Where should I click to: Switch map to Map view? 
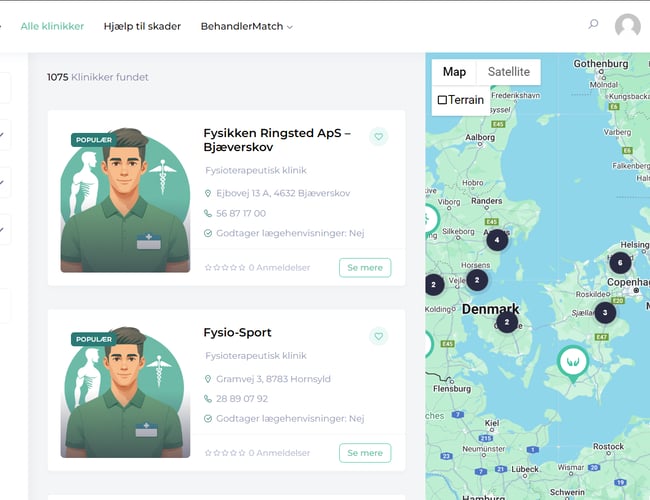pyautogui.click(x=454, y=72)
